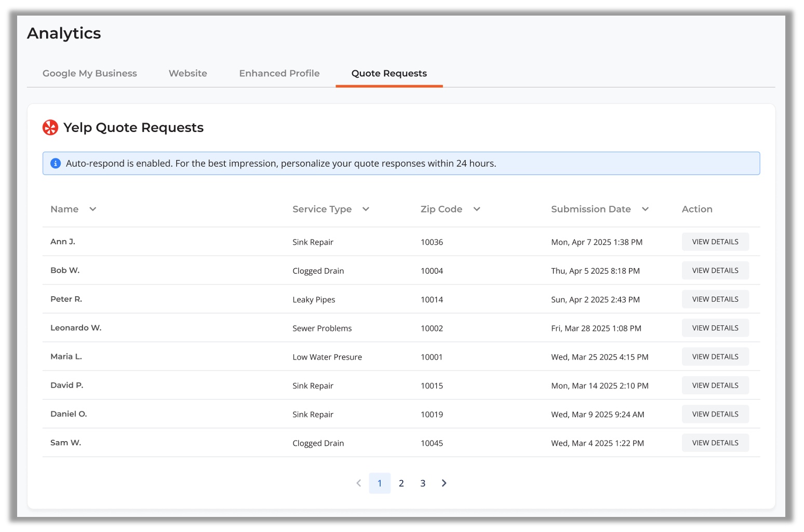
Task: Select the name Ann J.
Action: coord(63,242)
